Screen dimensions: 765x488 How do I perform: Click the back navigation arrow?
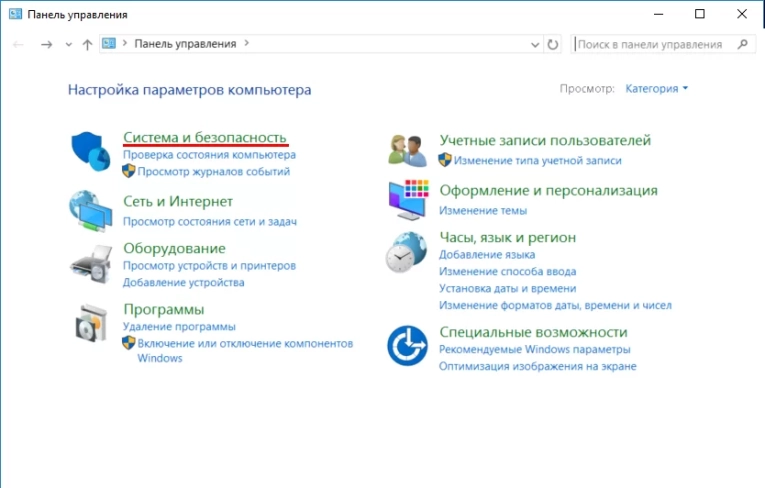[x=19, y=45]
